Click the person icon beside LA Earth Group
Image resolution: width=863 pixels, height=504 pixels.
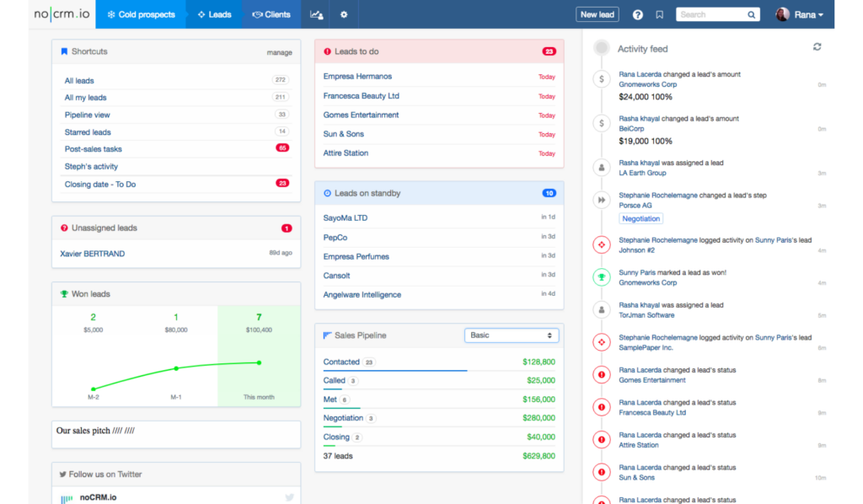[x=602, y=167]
